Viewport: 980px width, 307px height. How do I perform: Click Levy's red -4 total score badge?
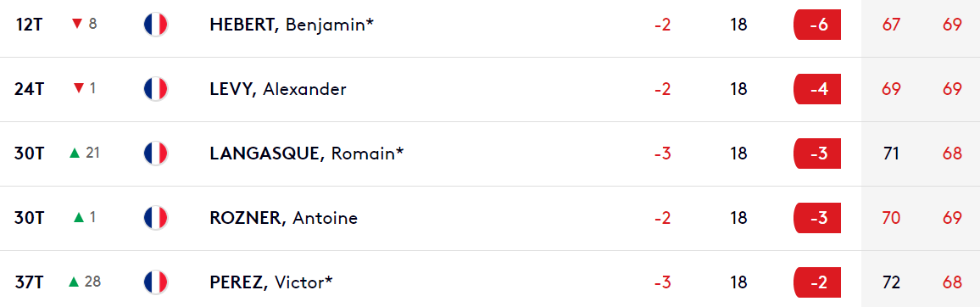pos(817,89)
